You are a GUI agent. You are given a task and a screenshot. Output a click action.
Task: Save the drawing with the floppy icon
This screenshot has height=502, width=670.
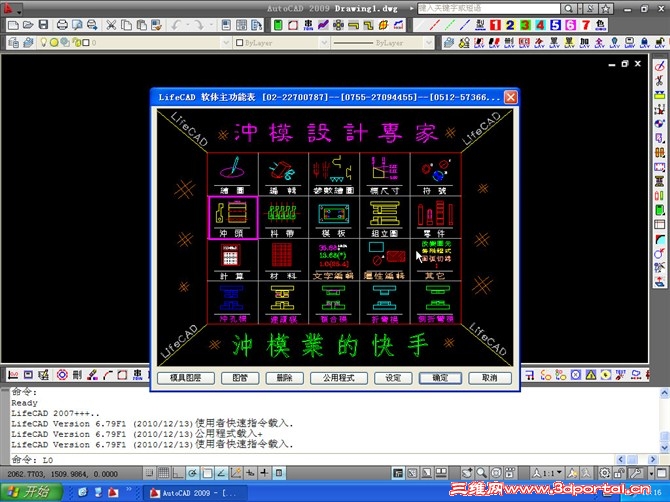click(43, 25)
